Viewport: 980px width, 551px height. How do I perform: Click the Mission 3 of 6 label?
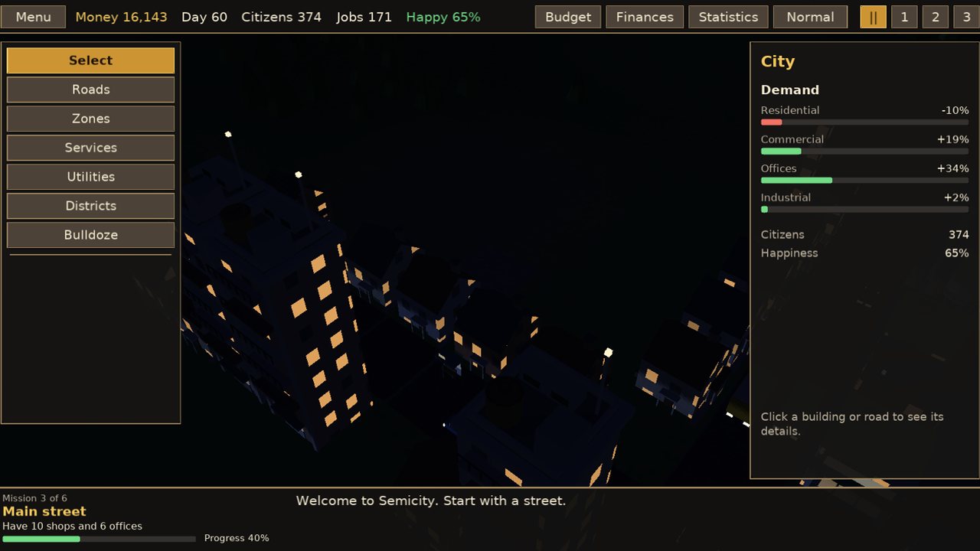tap(34, 498)
